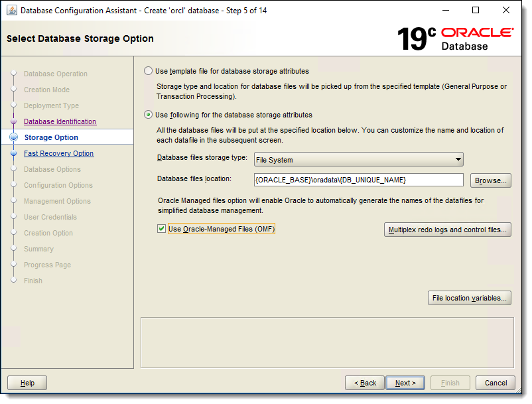Click the Storage Option step bullet icon

13,137
